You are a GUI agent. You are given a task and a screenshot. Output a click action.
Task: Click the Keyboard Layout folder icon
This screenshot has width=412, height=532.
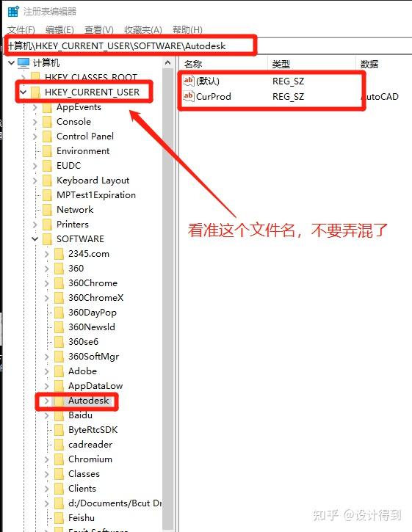pyautogui.click(x=47, y=181)
